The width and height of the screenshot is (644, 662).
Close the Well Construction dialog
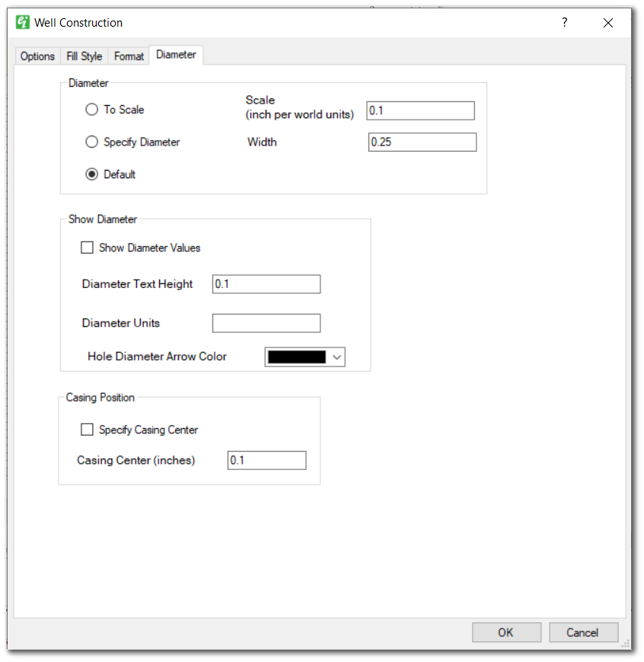pyautogui.click(x=607, y=23)
